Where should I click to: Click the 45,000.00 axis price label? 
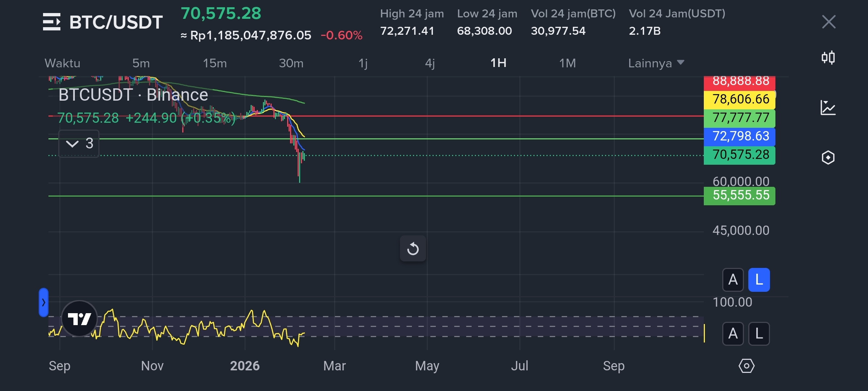click(x=741, y=231)
